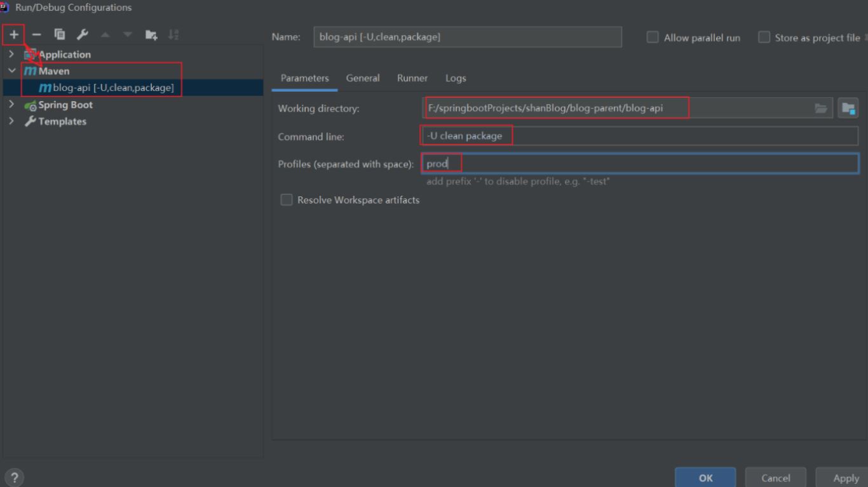Browse working directory folder icon
This screenshot has width=868, height=487.
point(821,108)
